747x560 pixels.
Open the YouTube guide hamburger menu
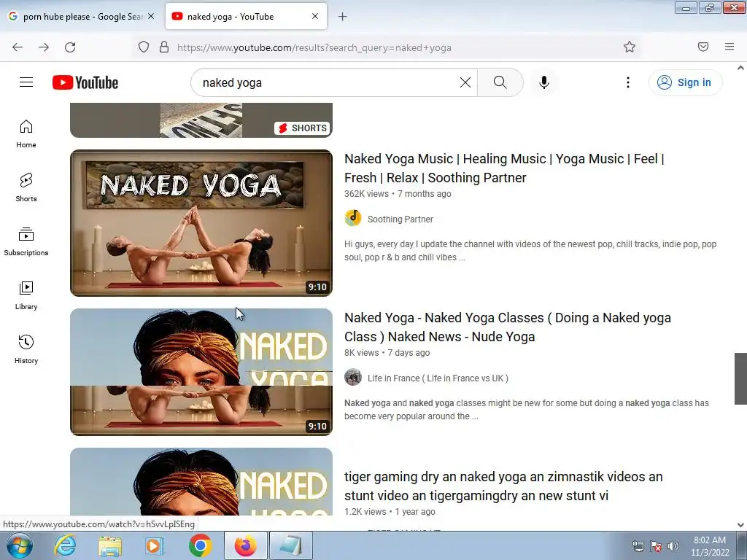tap(26, 82)
